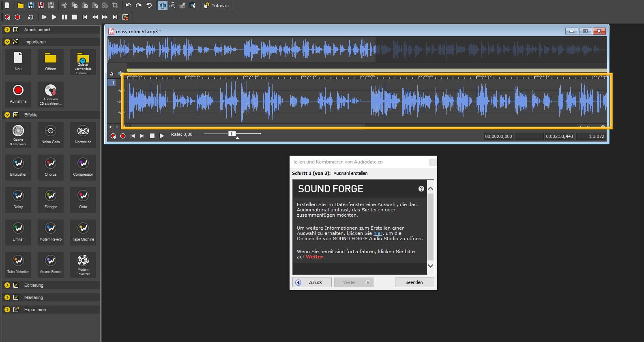Click Play in mass_mönch1.mp3 window transport
This screenshot has height=342, width=644.
pos(162,136)
